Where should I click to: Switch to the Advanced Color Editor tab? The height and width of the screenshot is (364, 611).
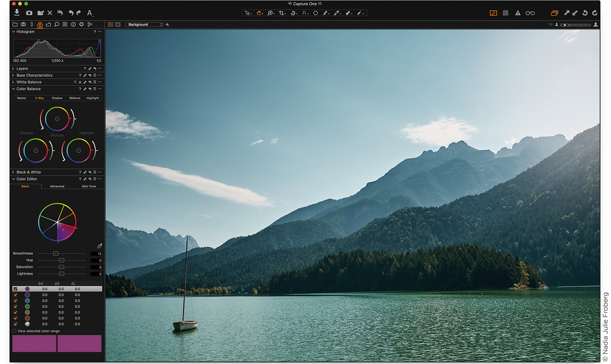tap(57, 186)
